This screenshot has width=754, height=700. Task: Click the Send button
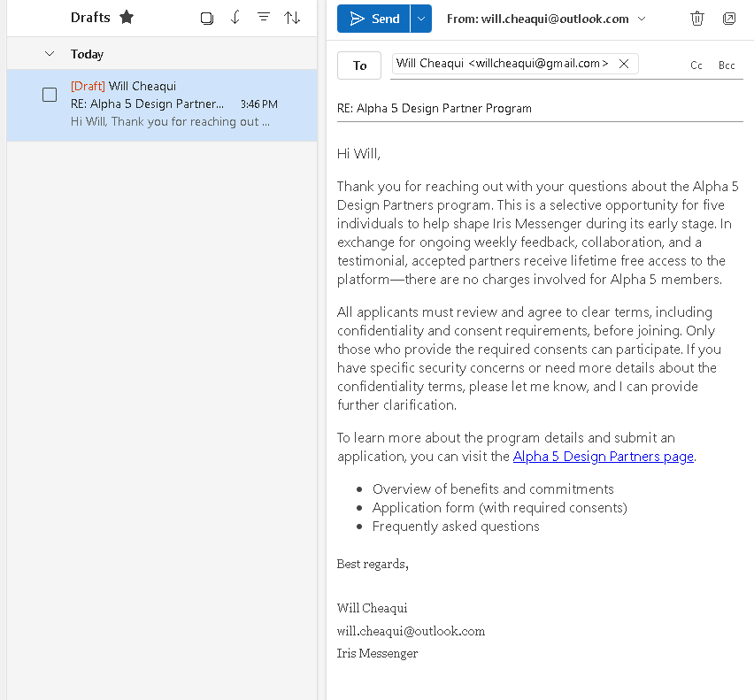click(374, 19)
